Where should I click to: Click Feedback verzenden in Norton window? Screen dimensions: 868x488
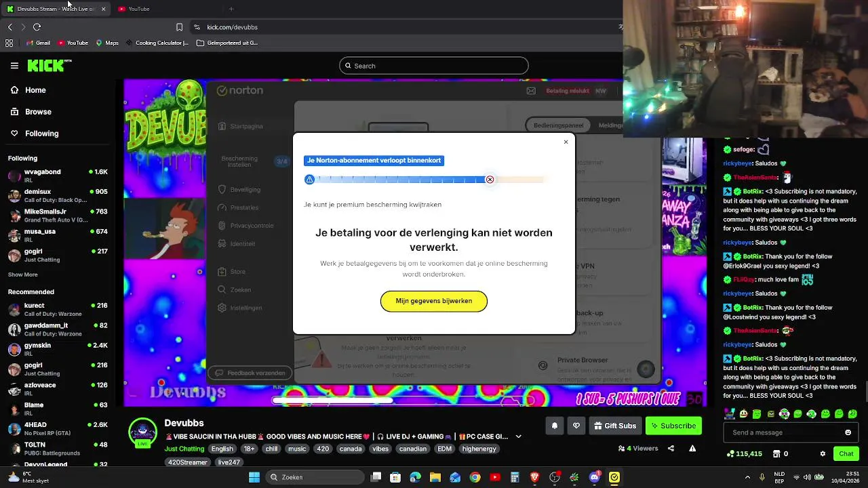click(x=250, y=373)
